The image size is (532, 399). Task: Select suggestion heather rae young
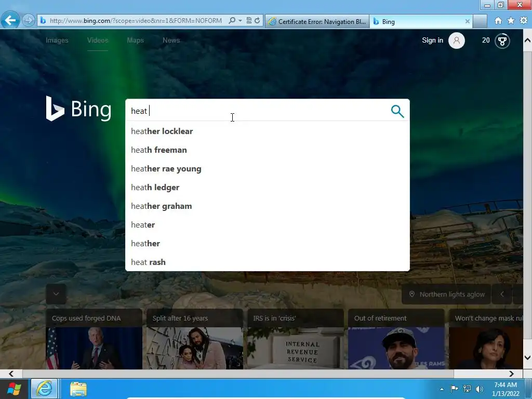point(268,169)
